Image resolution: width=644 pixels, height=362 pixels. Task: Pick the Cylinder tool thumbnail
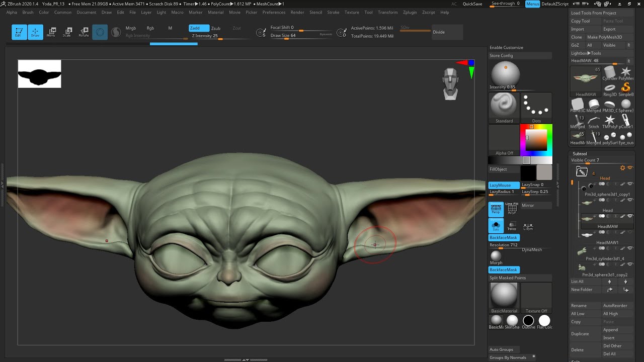tap(610, 73)
